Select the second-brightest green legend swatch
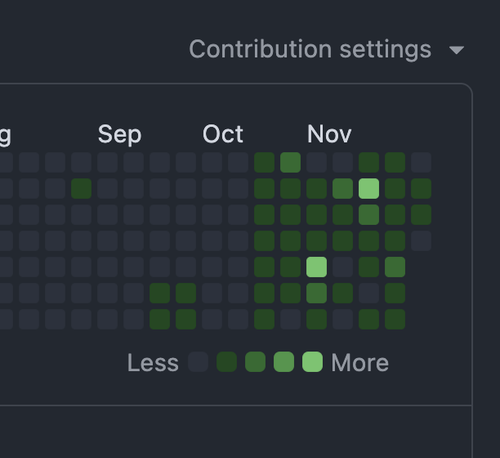Screen dimensions: 500x458 click(284, 362)
